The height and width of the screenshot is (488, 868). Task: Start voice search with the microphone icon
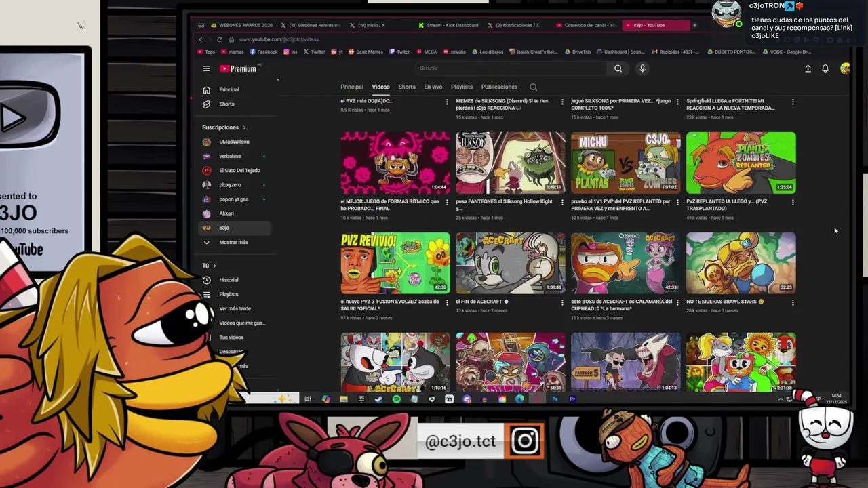point(642,68)
